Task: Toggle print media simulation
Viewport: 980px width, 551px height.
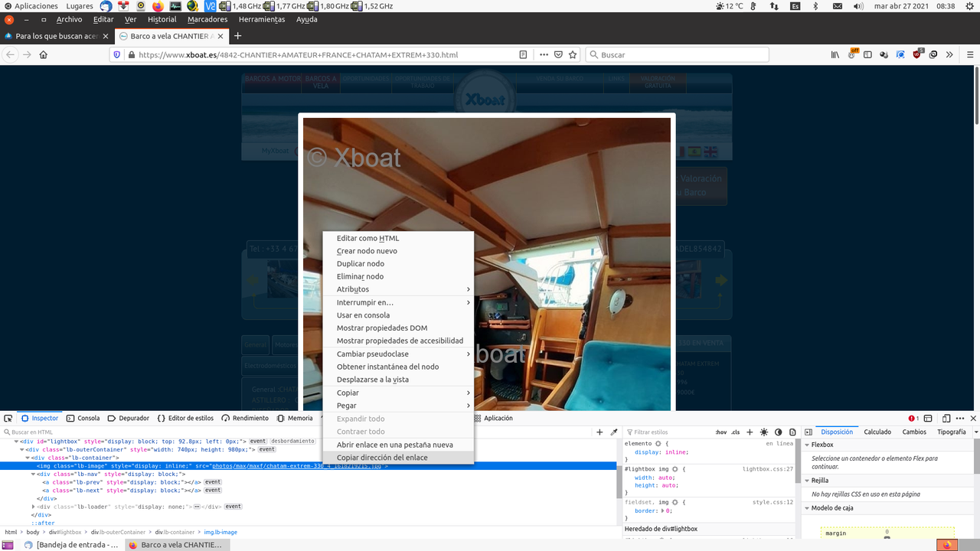Action: 792,432
